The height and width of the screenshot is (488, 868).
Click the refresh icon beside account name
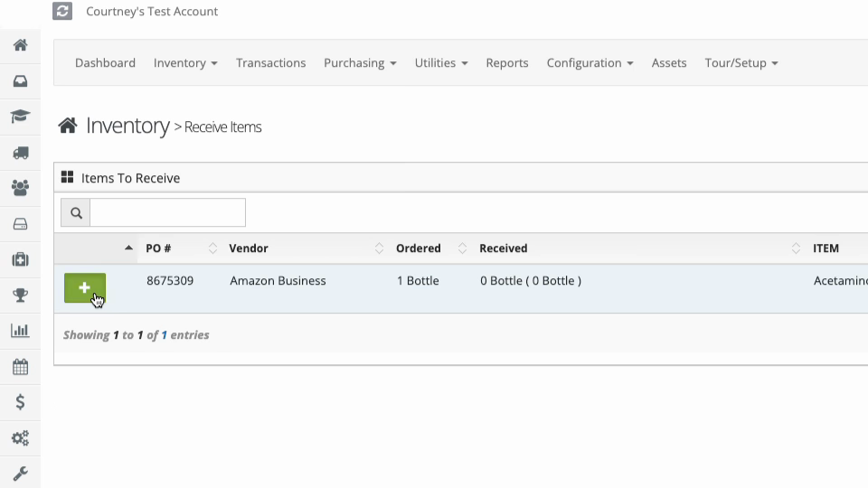pos(62,11)
